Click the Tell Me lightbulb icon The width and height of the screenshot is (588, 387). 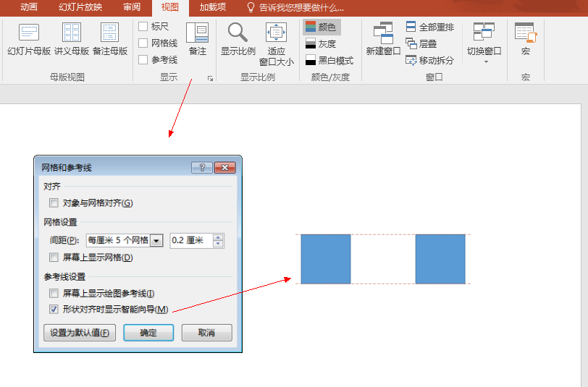251,7
